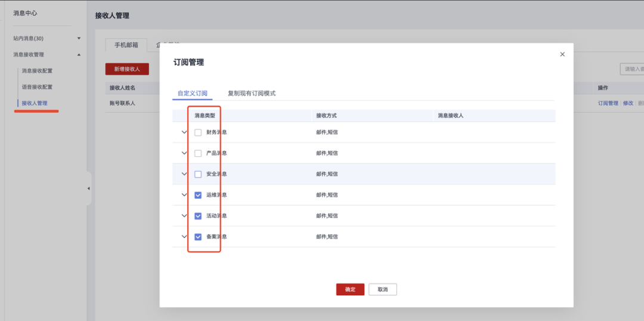This screenshot has width=644, height=321.
Task: Expand the 财务消息 row chevron
Action: click(x=184, y=132)
